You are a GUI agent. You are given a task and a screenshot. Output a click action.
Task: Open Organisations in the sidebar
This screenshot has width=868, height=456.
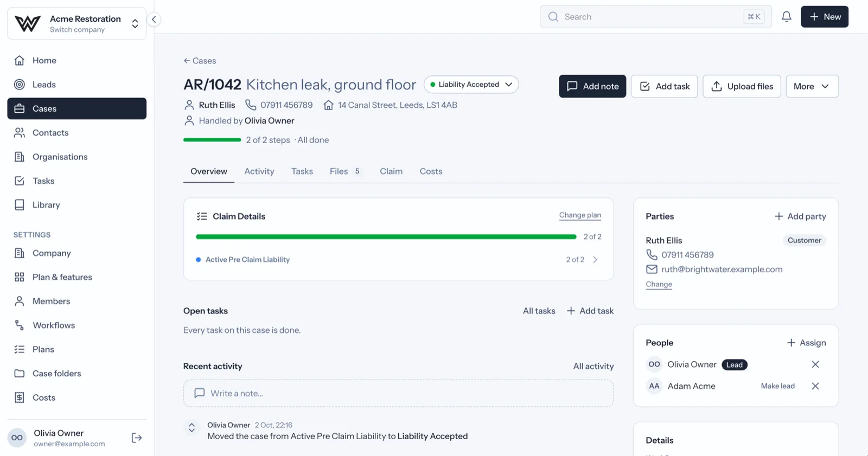click(x=76, y=157)
